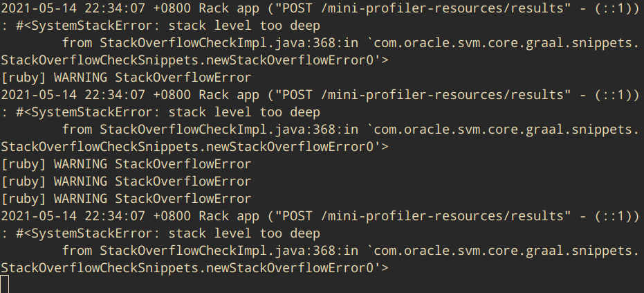This screenshot has width=644, height=293.
Task: Click the first StackOverflowCheckSnippets.newStackOverflowError0 line
Action: coord(194,60)
